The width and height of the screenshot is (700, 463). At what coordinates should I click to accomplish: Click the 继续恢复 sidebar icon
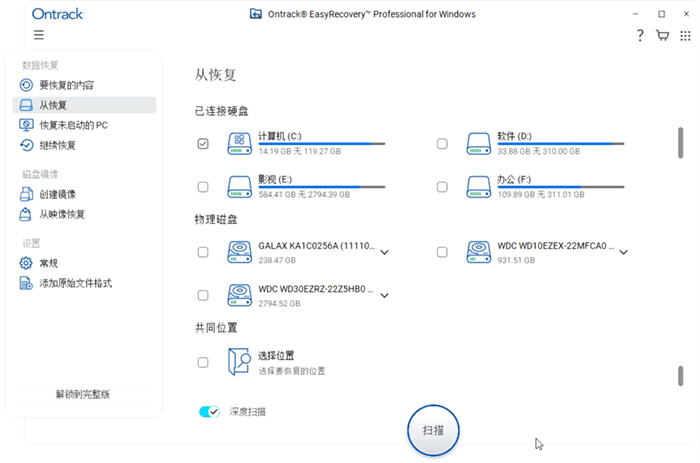(26, 145)
